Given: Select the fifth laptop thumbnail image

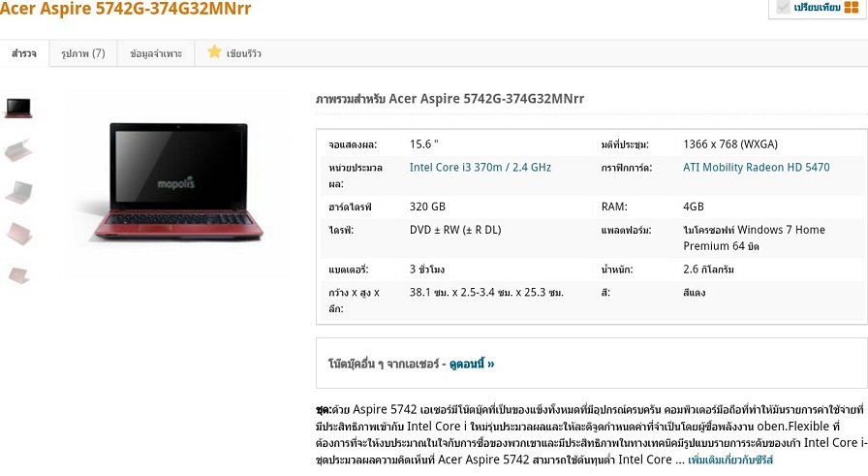Looking at the screenshot, I should (x=18, y=274).
